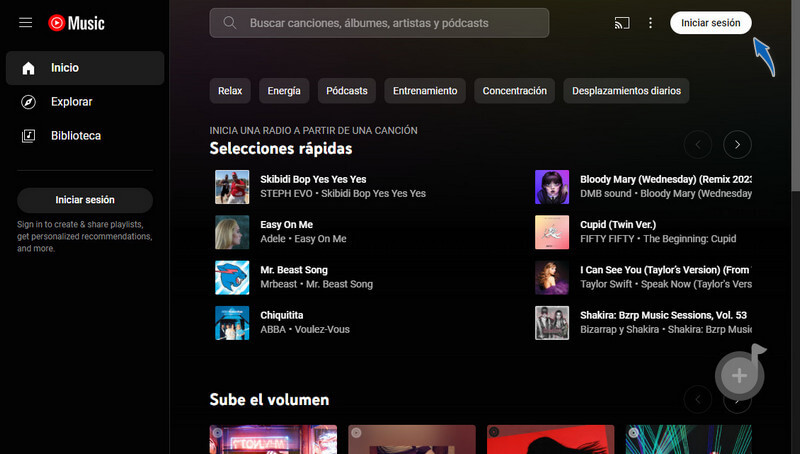Viewport: 800px width, 454px height.
Task: Open song title Mr. Beast Song
Action: [294, 270]
